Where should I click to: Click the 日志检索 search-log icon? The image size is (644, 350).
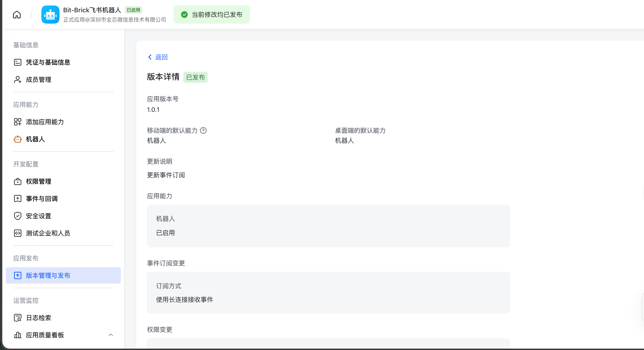point(17,318)
